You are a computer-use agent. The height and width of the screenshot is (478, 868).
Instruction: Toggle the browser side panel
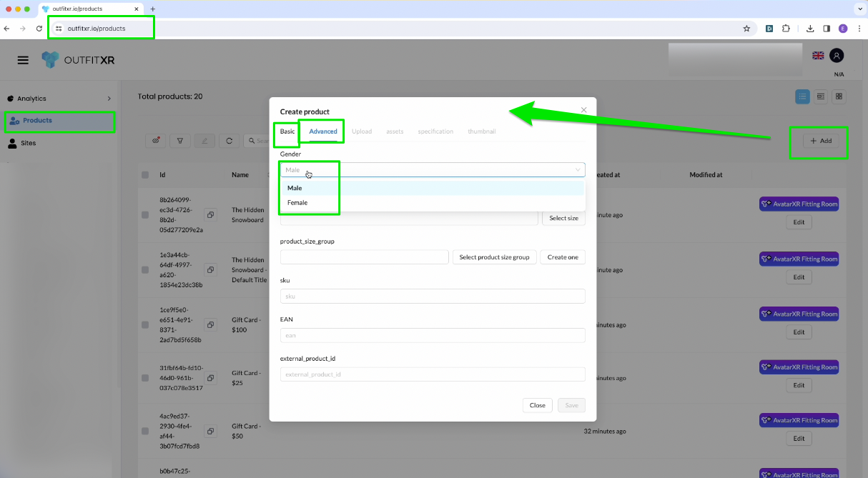click(827, 29)
